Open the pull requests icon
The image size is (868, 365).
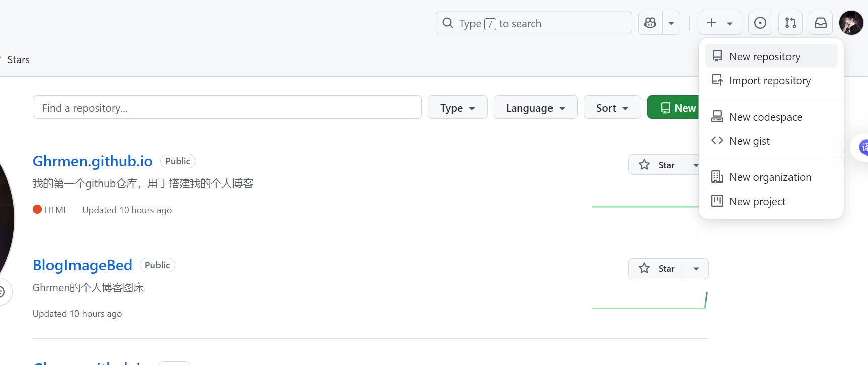coord(791,23)
